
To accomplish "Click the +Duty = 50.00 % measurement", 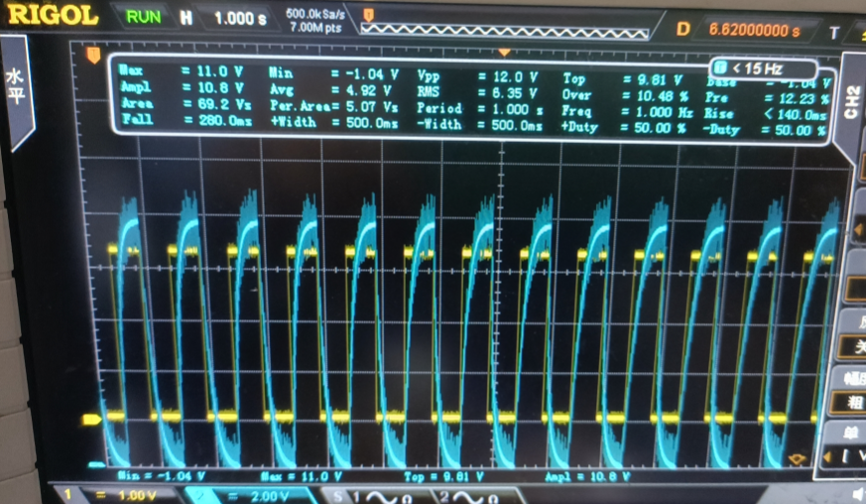I will [x=624, y=128].
